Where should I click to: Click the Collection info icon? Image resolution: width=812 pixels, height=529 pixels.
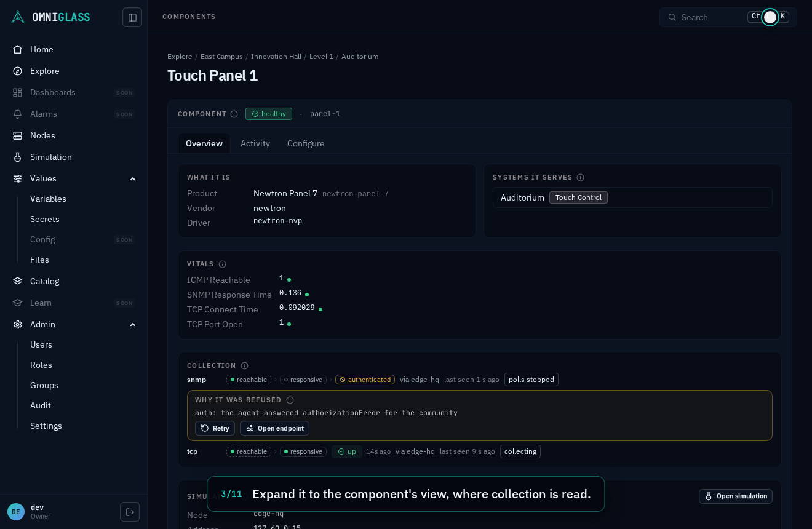point(244,365)
